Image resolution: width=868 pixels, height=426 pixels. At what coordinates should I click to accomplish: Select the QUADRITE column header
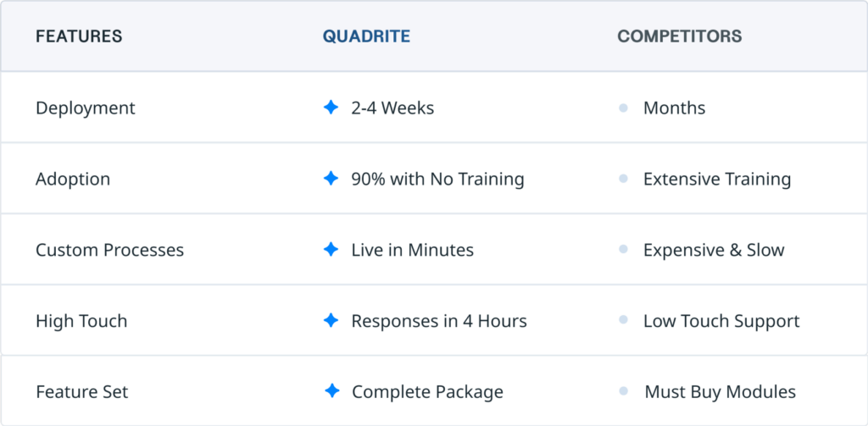click(x=366, y=36)
